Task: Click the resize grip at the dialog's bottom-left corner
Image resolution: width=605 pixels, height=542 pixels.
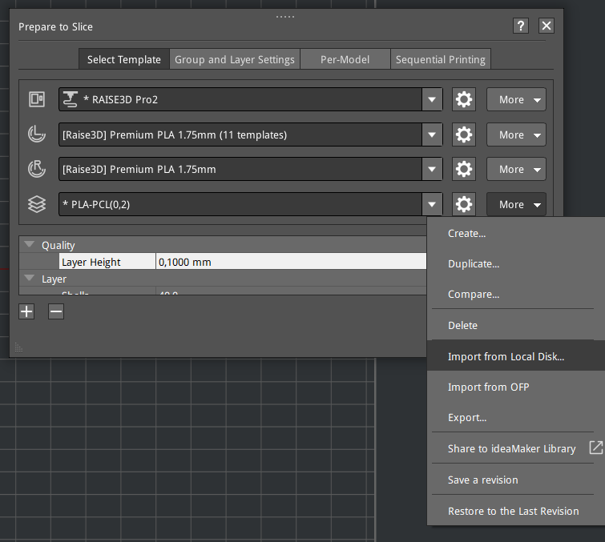Action: click(19, 348)
